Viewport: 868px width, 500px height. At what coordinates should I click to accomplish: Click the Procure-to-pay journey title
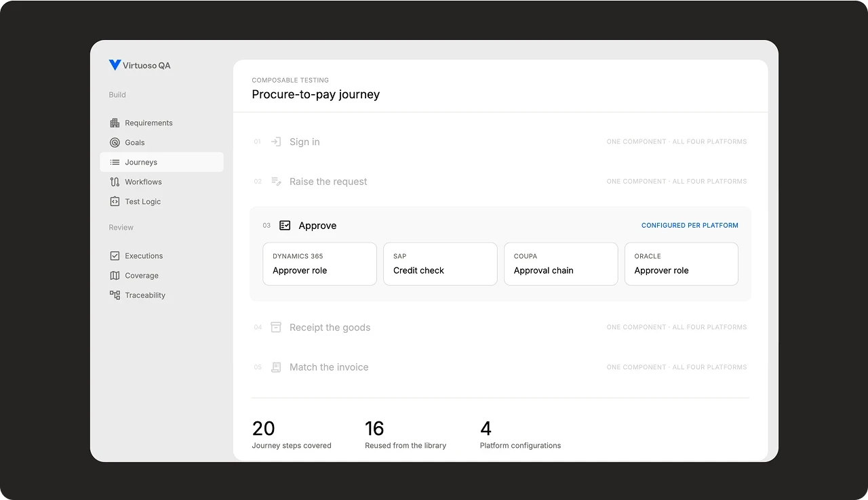pos(315,94)
